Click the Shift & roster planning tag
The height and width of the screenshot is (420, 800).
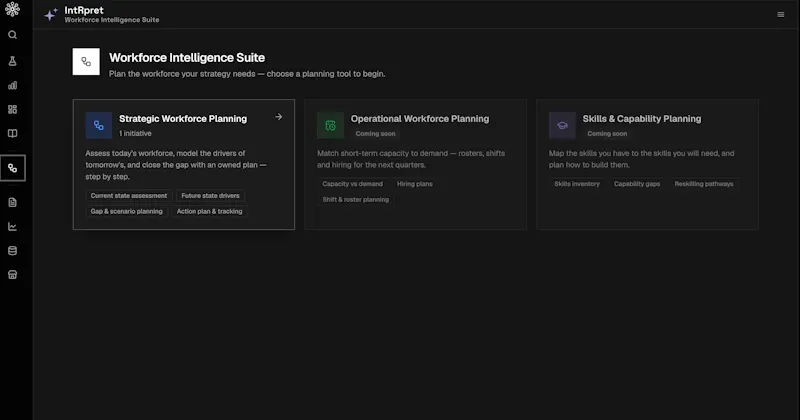pyautogui.click(x=355, y=200)
